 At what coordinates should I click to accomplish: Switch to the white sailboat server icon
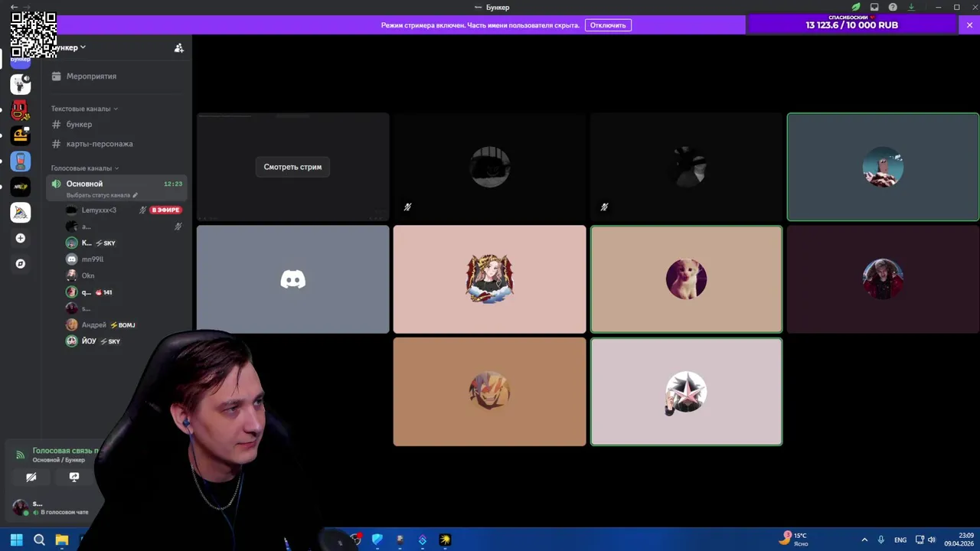click(21, 212)
